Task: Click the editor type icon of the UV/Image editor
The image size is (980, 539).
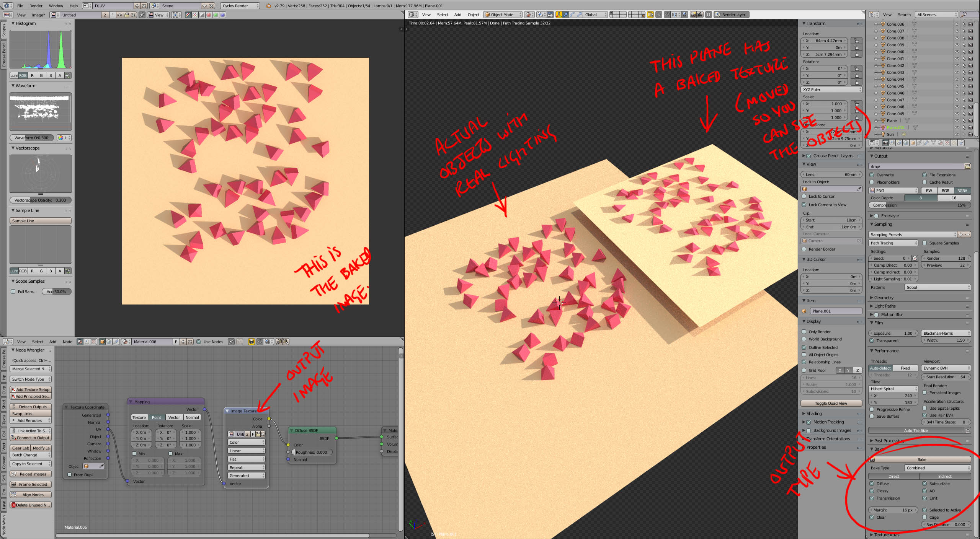Action: 7,15
